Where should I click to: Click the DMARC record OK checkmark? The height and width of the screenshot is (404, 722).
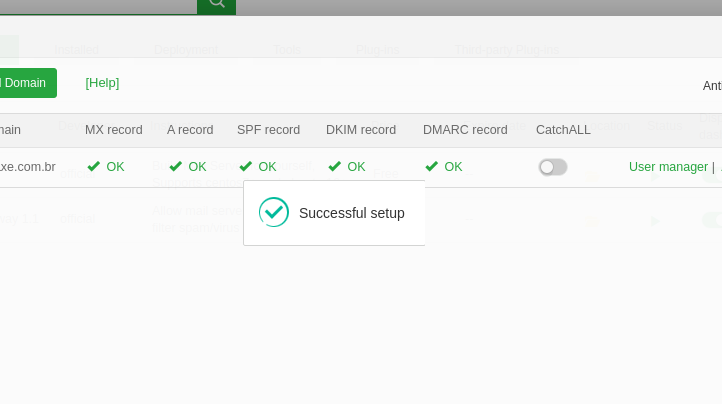pyautogui.click(x=432, y=167)
